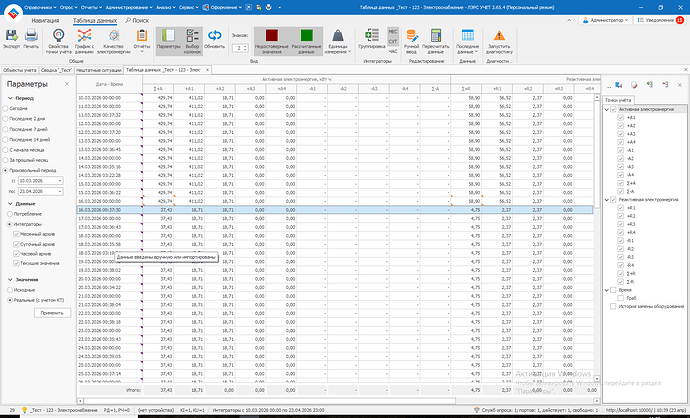Viewport: 690px width, 418px height.
Task: Click the Экспорт icon in the ribbon
Action: point(11,36)
